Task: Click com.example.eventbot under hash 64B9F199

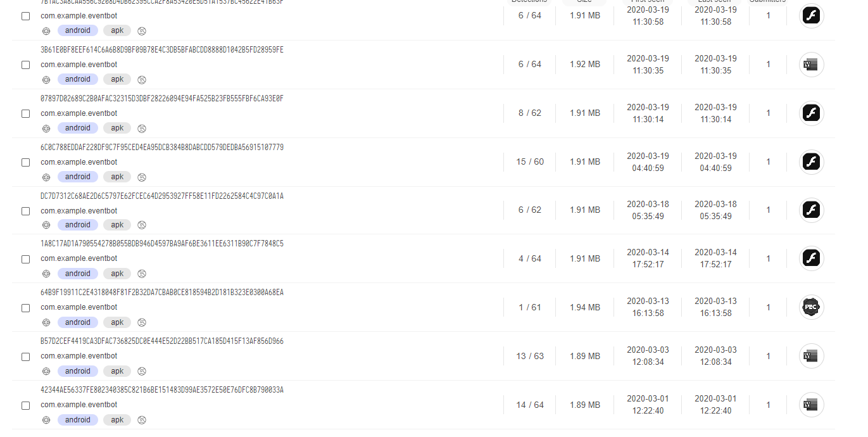Action: 79,307
